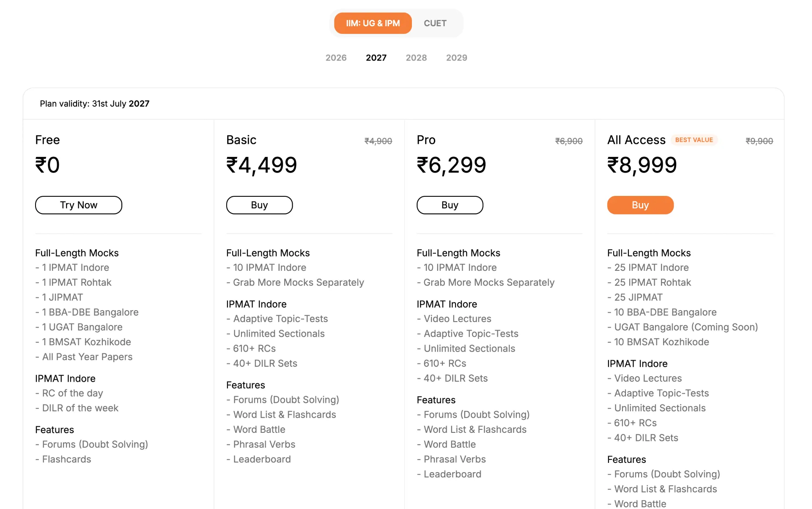Click the struck-through ₹6,900 price
The image size is (812, 509).
(x=569, y=141)
